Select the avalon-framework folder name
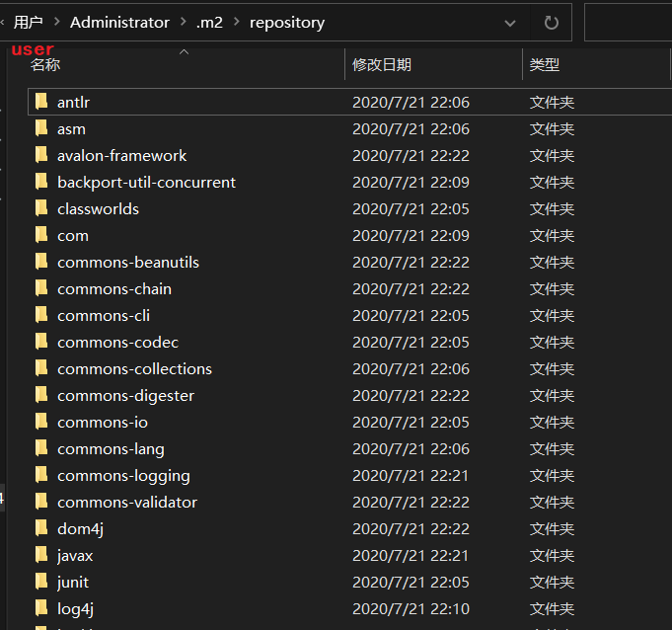 (121, 156)
